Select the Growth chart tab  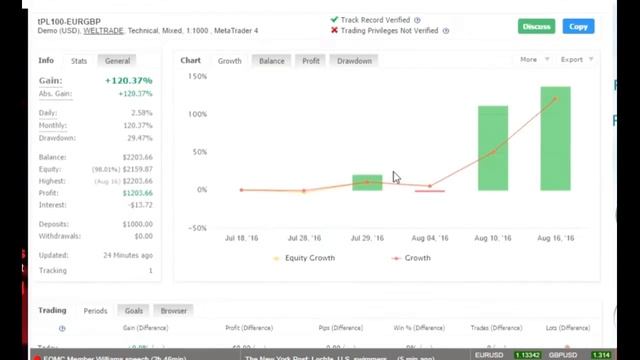coord(229,61)
